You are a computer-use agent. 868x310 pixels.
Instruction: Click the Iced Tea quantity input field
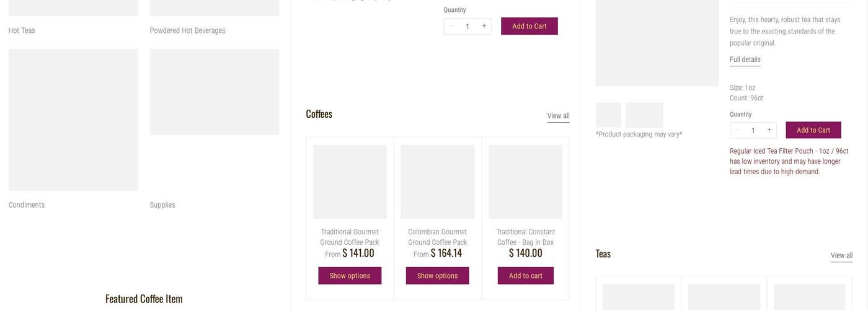(x=753, y=130)
